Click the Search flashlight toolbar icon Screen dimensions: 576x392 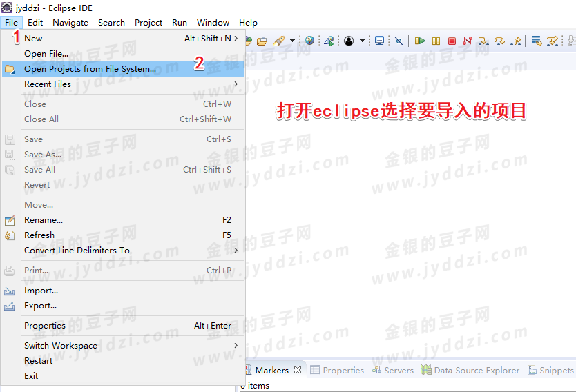tap(279, 41)
